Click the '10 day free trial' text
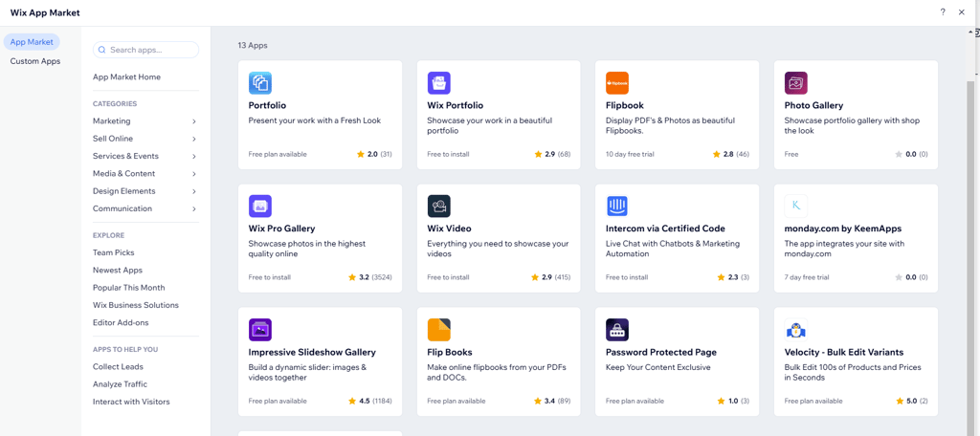The height and width of the screenshot is (436, 980). pos(630,154)
